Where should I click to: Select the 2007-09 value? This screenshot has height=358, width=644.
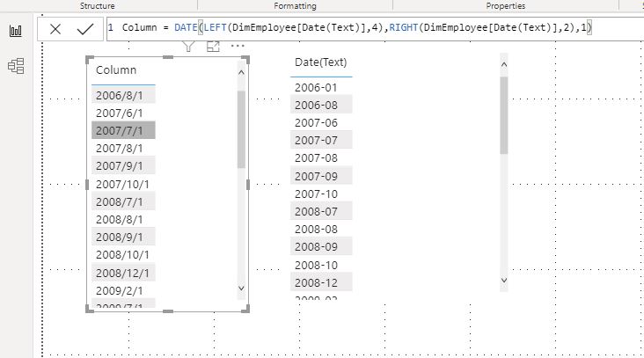coord(321,177)
